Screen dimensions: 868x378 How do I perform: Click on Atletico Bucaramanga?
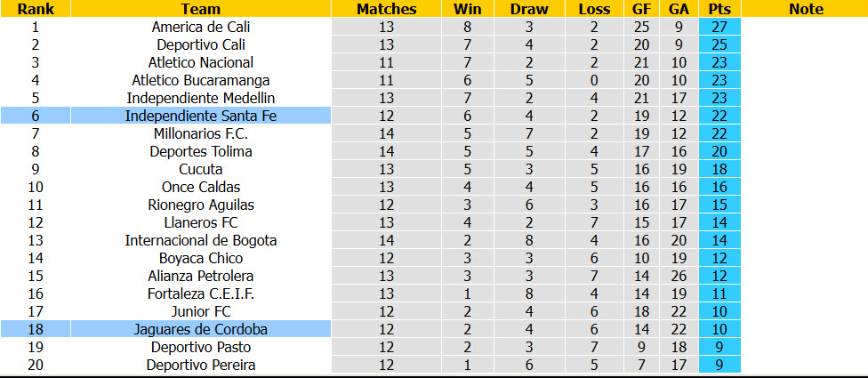[201, 80]
